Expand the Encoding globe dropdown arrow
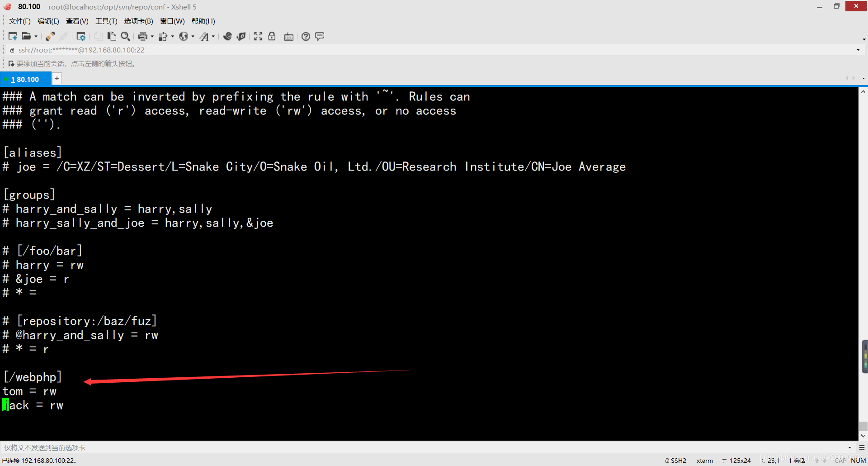The height and width of the screenshot is (466, 868). point(193,37)
